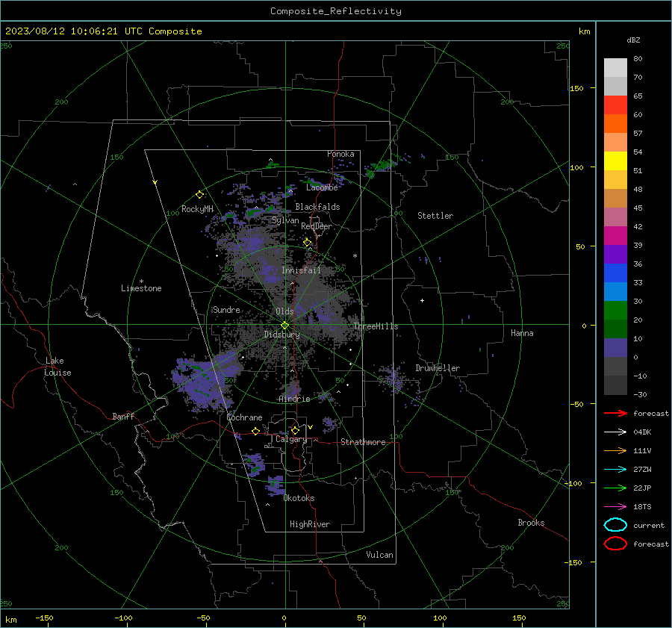This screenshot has width=672, height=628.
Task: Click the Sylvan label
Action: [x=285, y=220]
